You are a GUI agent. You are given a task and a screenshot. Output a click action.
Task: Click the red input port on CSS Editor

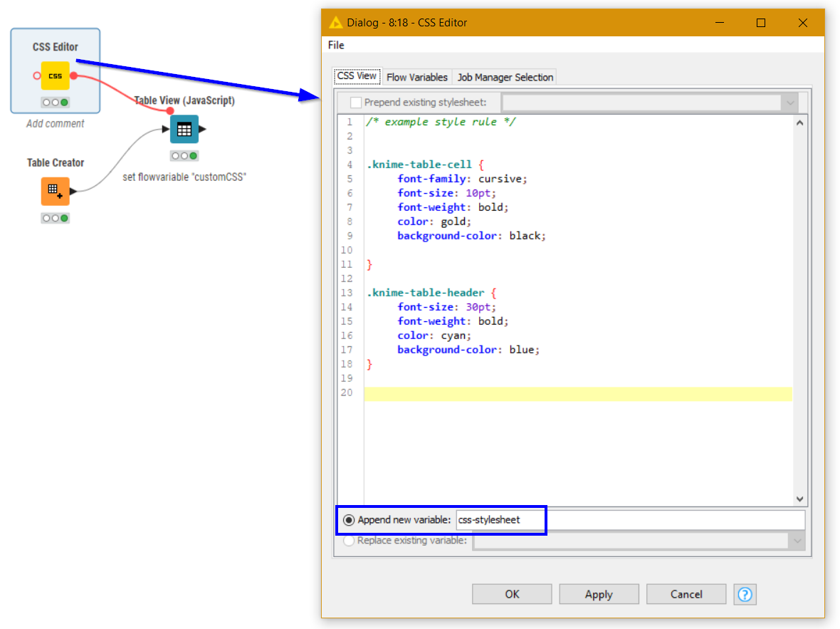point(36,75)
